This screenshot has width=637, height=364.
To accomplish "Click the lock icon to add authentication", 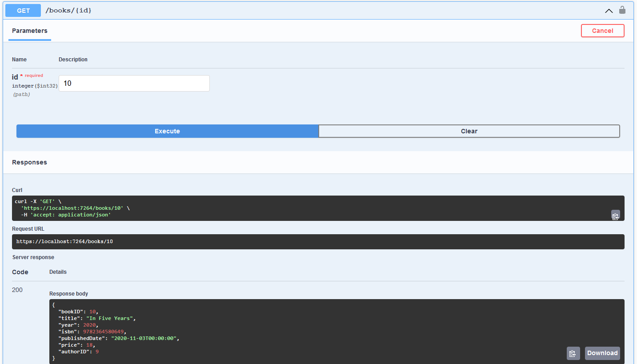I will click(x=622, y=10).
